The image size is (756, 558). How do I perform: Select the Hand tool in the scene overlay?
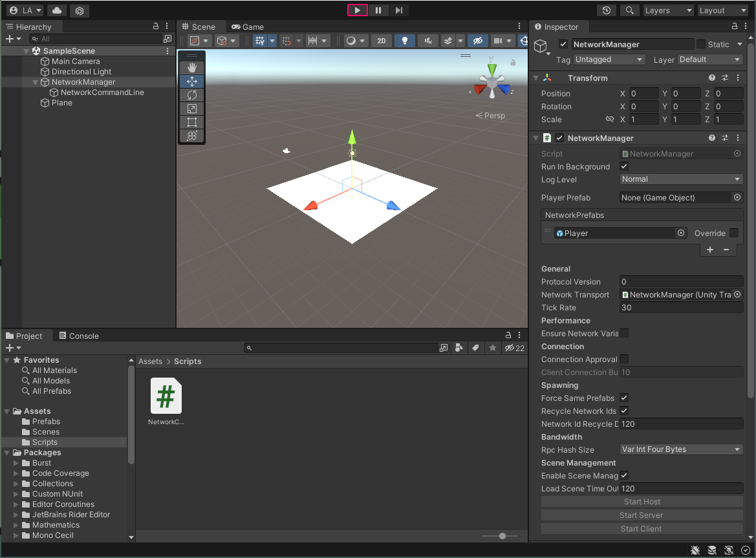point(191,68)
